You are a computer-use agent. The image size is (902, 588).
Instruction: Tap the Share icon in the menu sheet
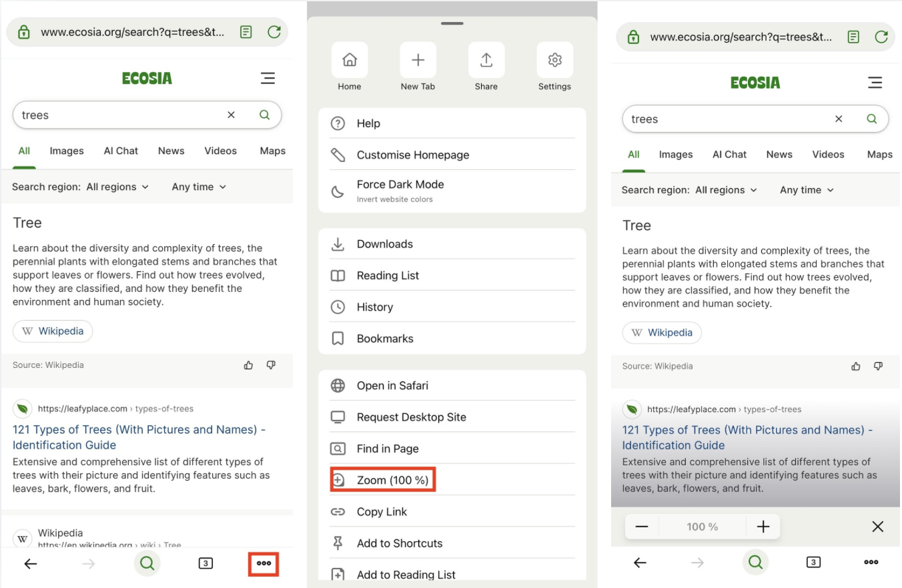point(486,60)
